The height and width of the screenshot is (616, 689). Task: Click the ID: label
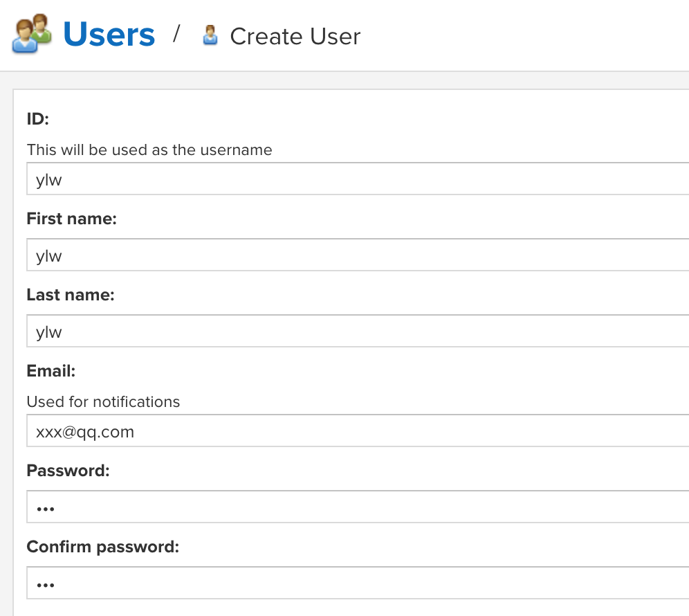click(x=38, y=119)
